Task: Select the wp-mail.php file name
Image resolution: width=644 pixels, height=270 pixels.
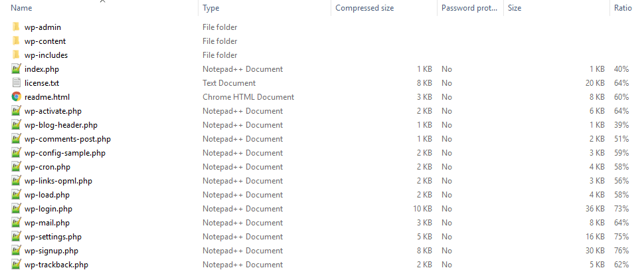Action: tap(47, 223)
